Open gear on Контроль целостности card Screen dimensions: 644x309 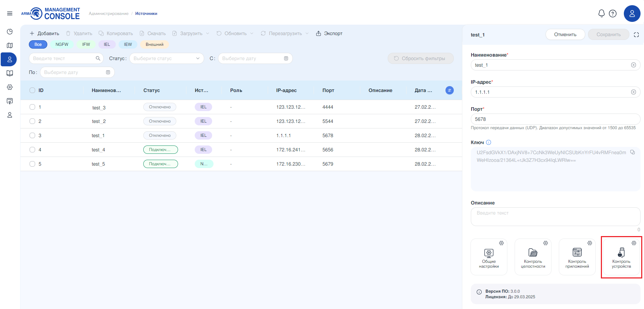coord(546,243)
